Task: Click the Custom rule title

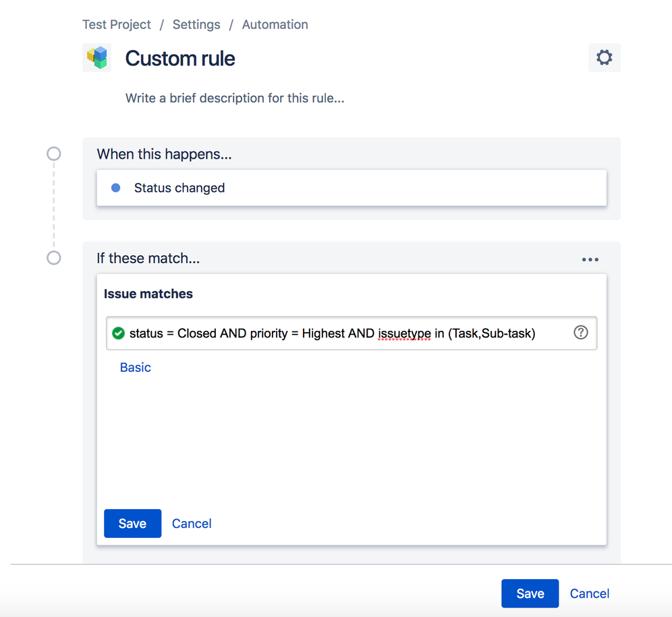Action: tap(180, 58)
